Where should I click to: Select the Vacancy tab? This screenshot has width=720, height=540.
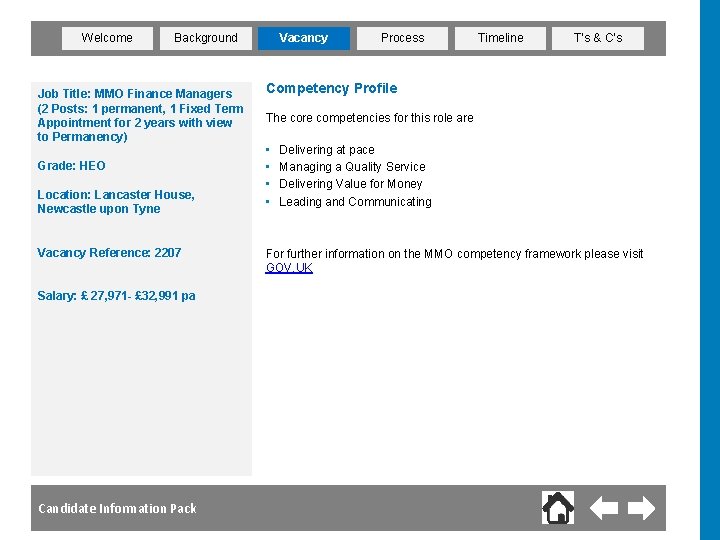click(304, 38)
